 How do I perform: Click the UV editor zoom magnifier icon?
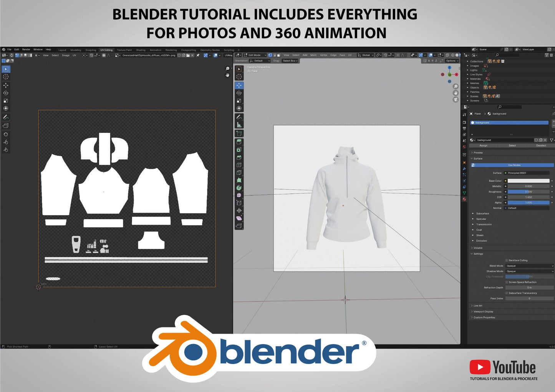click(x=227, y=69)
